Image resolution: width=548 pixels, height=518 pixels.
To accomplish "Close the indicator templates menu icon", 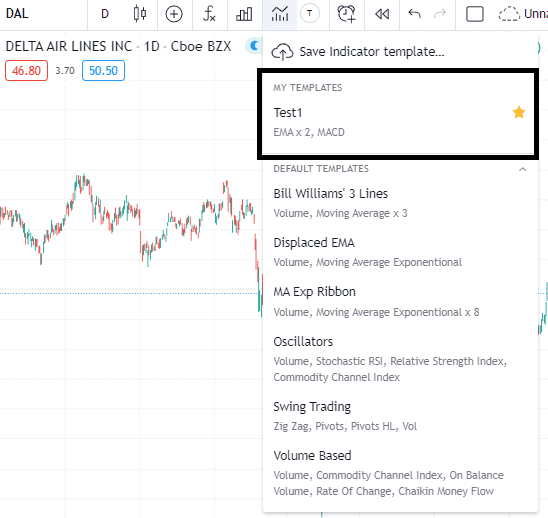I will (280, 14).
